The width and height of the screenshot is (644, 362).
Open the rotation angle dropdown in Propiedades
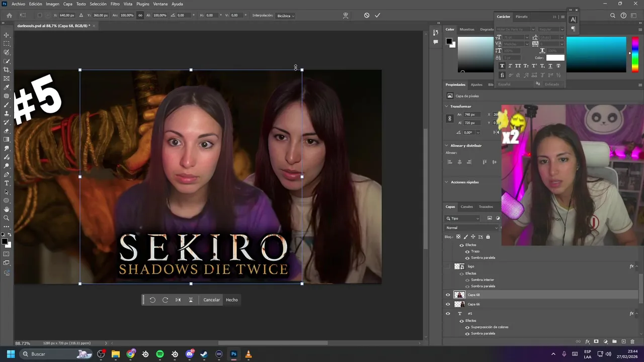pos(477,133)
